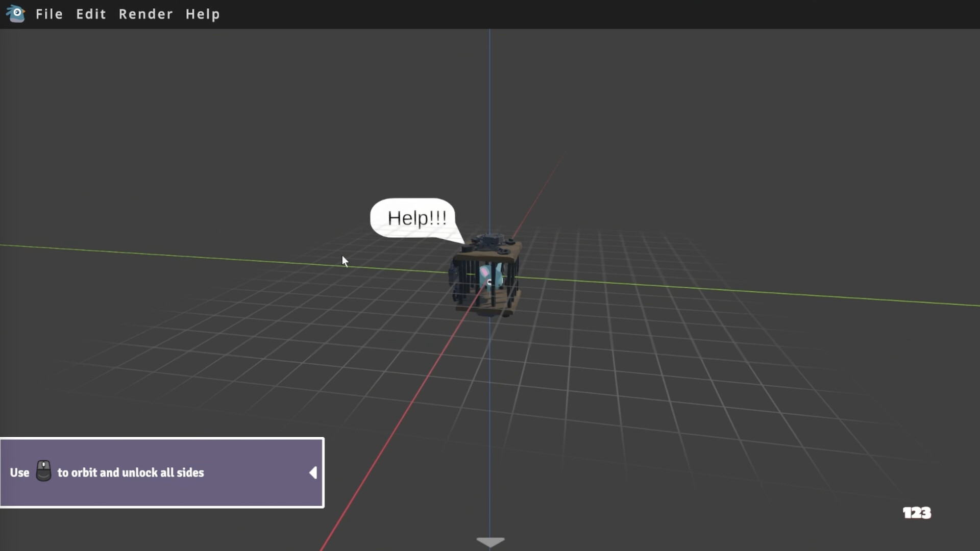Click the gear mechanism on the cage's roof
This screenshot has width=980, height=551.
489,239
